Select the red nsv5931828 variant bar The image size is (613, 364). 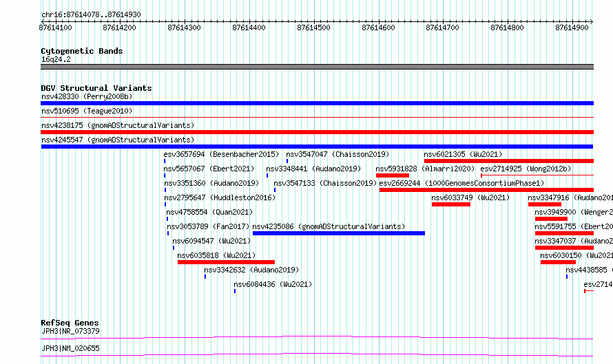coord(393,175)
